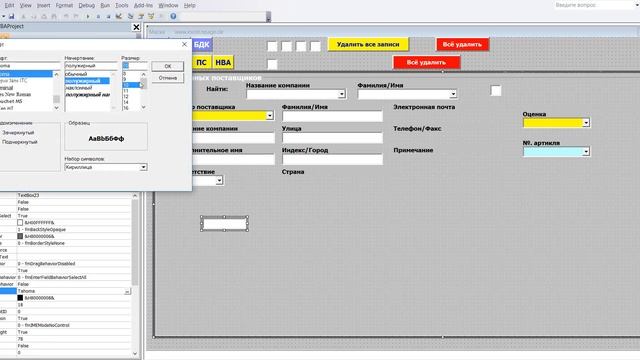Click the black ForeColor swatch in properties
Viewport: 640px width, 360px height.
20,298
